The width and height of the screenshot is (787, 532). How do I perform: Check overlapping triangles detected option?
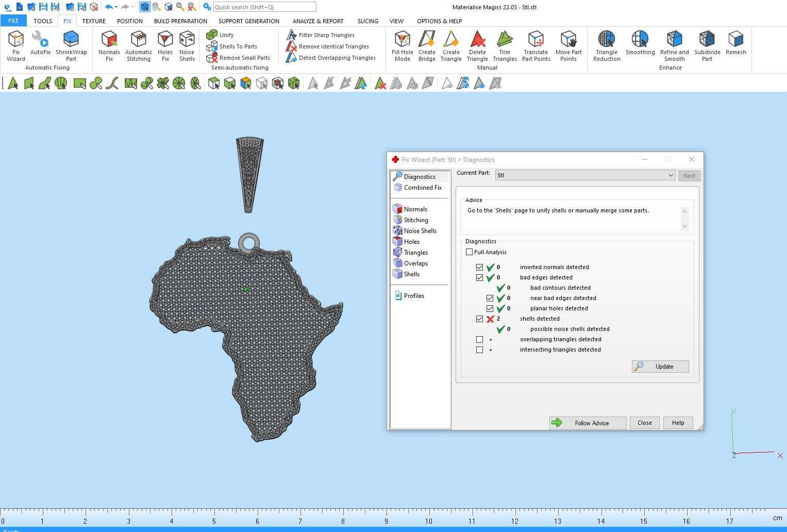[x=480, y=339]
